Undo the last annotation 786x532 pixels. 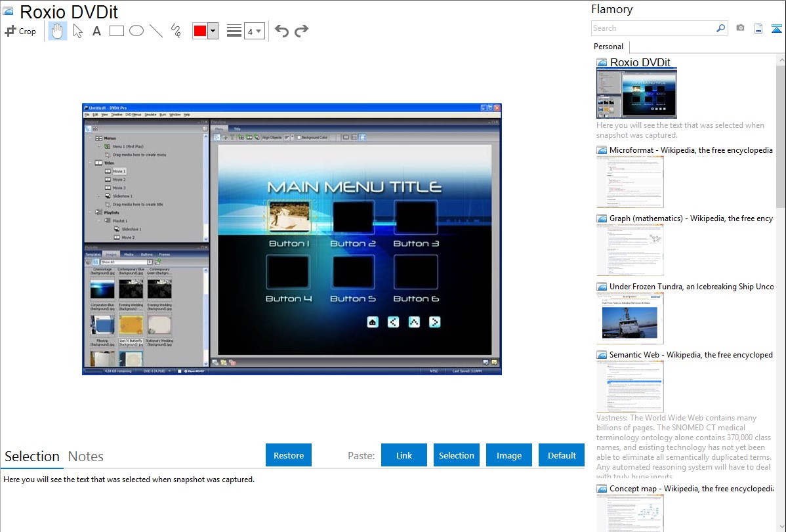(x=281, y=31)
